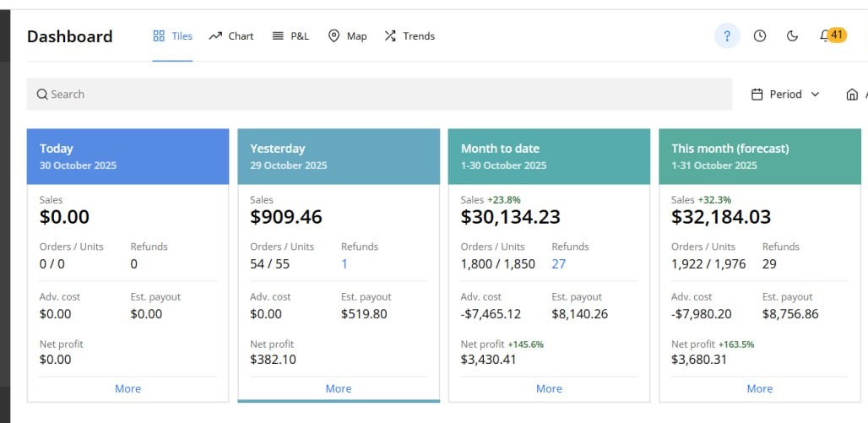Switch to the Tiles tab
This screenshot has width=868, height=423.
(172, 36)
